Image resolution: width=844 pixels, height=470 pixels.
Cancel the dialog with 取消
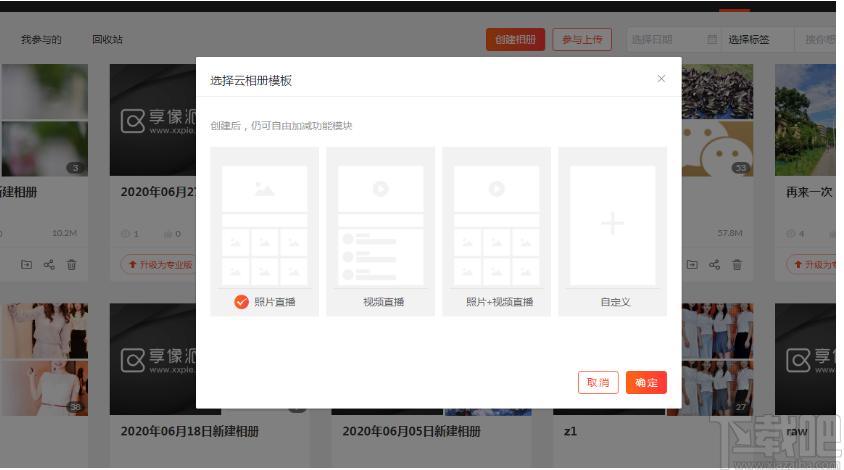[598, 382]
